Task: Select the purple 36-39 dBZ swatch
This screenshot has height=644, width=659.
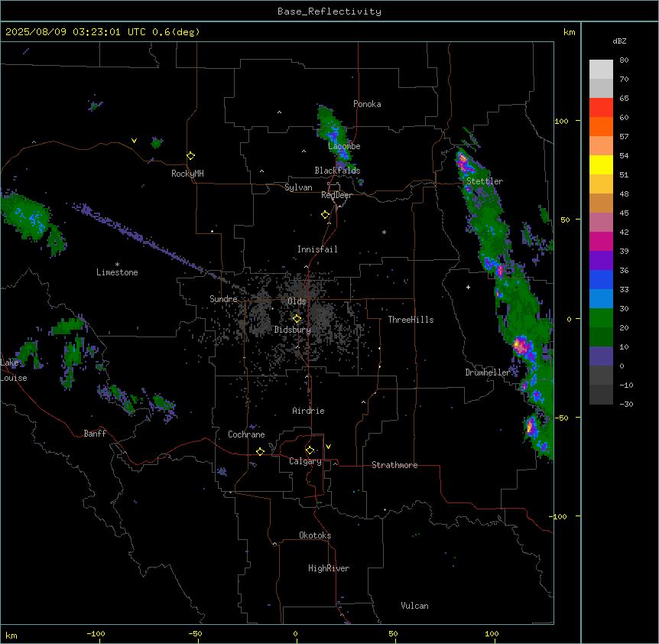Action: (x=601, y=261)
